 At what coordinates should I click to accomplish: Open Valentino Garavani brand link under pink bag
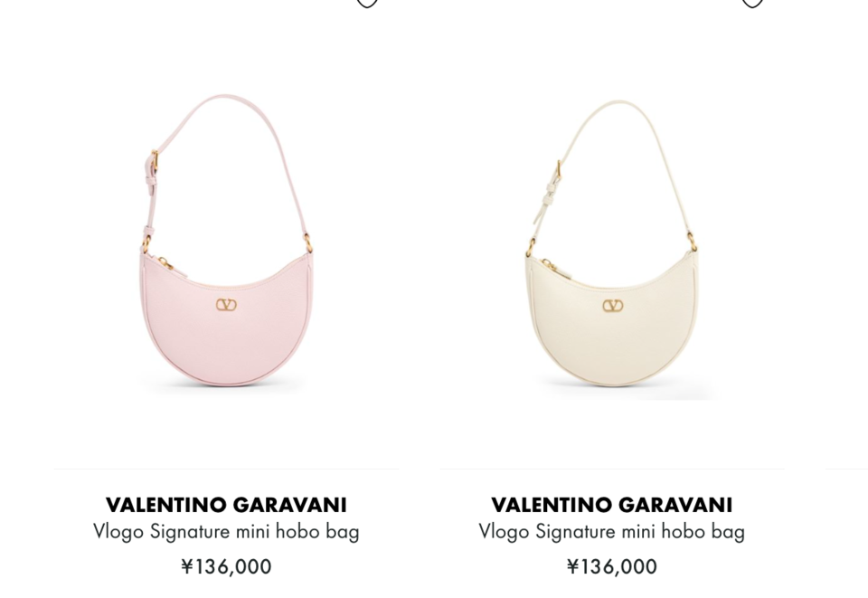click(226, 505)
